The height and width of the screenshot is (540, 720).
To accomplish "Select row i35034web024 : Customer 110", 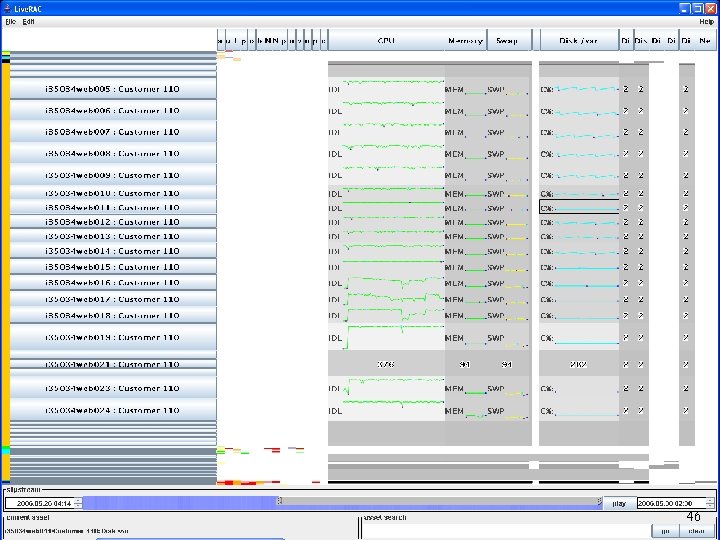I will (113, 411).
